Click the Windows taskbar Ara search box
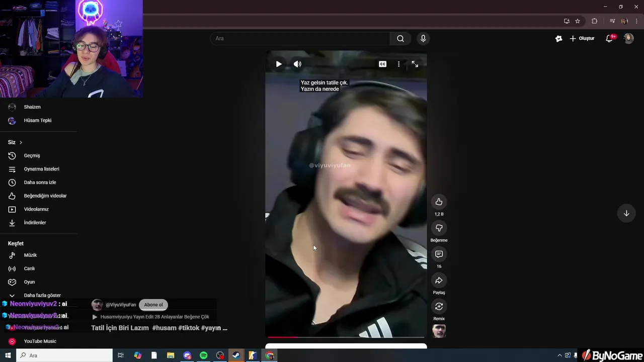 tap(64, 355)
